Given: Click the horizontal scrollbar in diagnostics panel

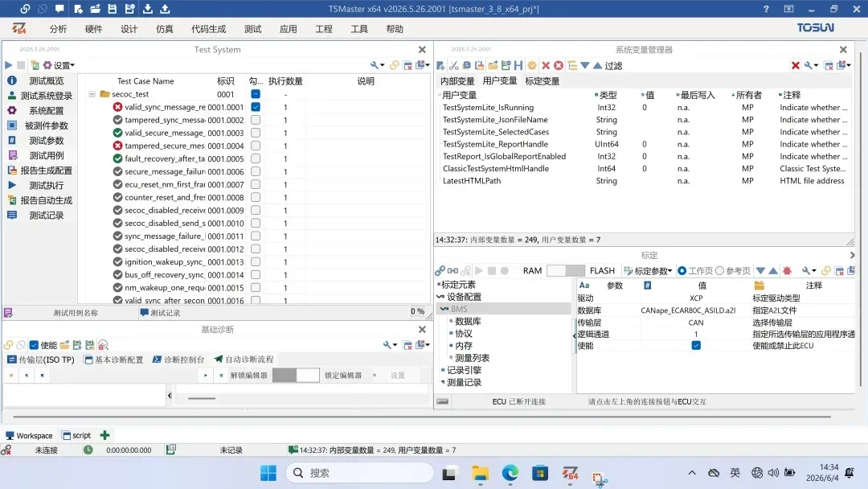Looking at the screenshot, I should (202, 398).
